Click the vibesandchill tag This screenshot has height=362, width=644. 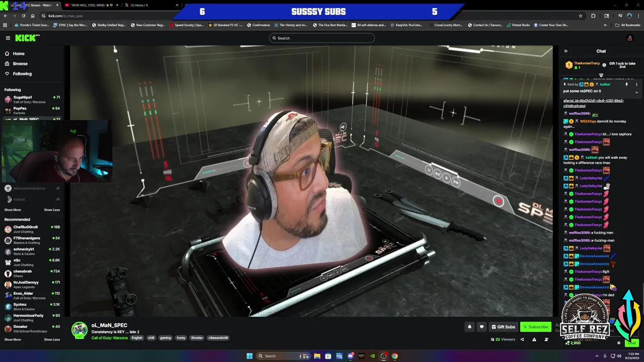218,338
